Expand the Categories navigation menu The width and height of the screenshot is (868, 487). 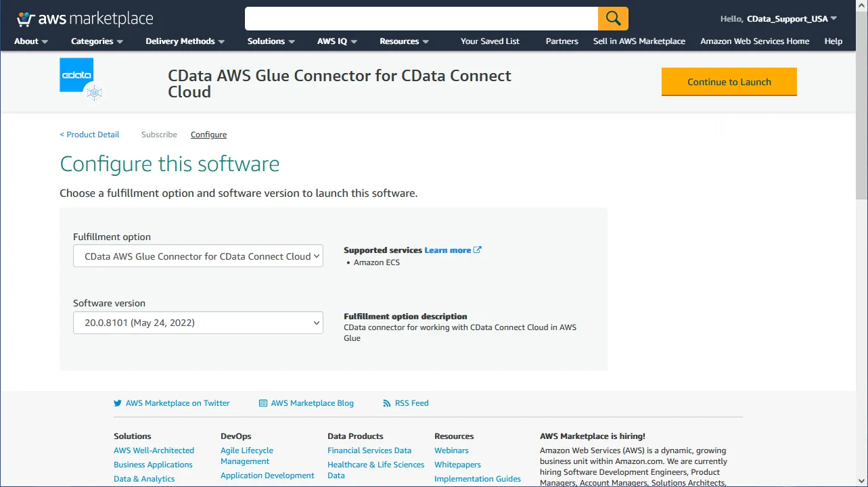(x=96, y=41)
